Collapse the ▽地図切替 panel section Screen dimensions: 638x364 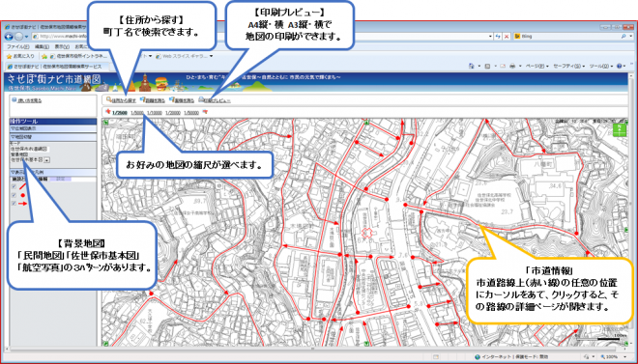(53, 137)
